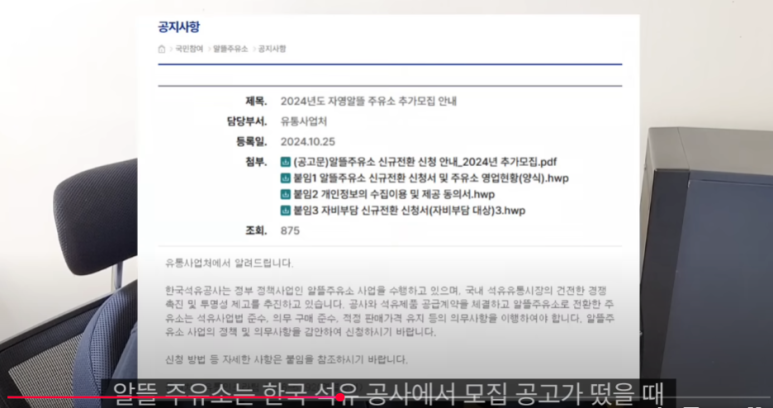Screen dimensions: 773x408
Task: Click the title text 2024년도 자영알뜰 주유소 추가모집 안내
Action: click(x=369, y=101)
